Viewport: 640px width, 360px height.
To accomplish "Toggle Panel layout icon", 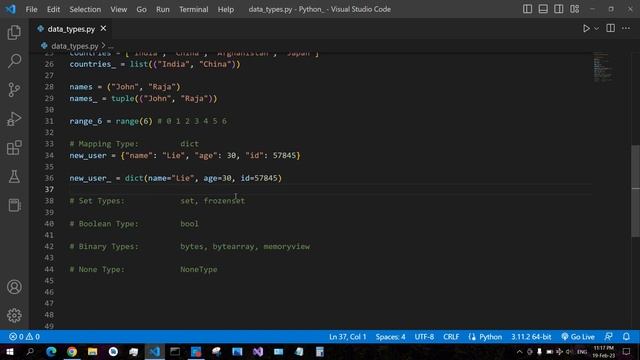I will click(x=543, y=9).
